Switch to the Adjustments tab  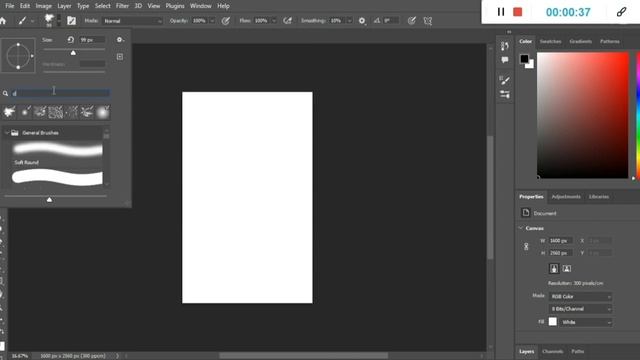coord(566,197)
